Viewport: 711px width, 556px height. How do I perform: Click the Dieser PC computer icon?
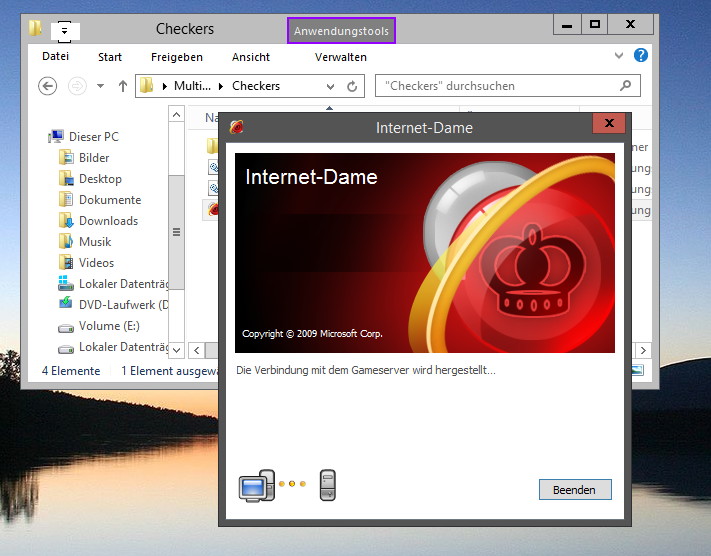[x=56, y=136]
